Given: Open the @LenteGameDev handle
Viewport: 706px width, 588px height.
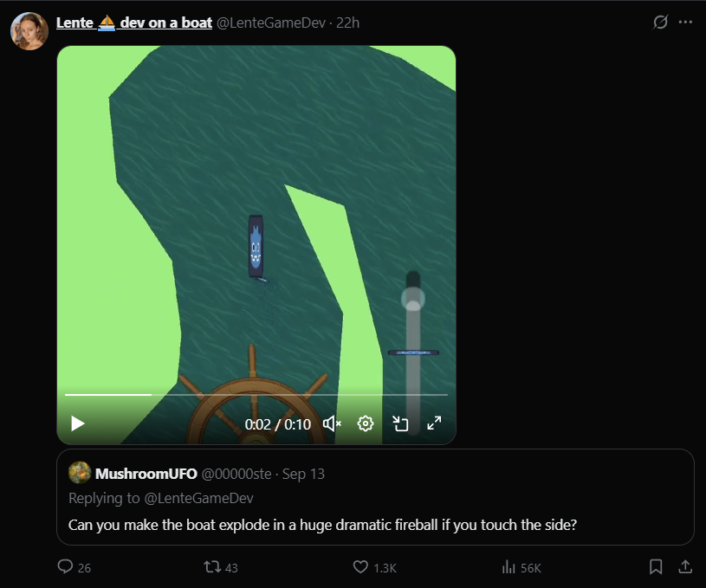Looking at the screenshot, I should [x=271, y=23].
